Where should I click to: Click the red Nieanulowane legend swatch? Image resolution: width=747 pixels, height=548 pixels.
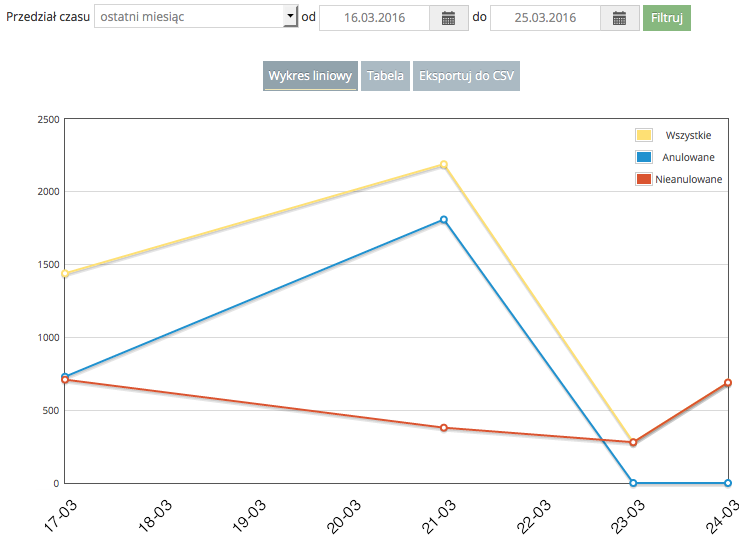click(644, 179)
